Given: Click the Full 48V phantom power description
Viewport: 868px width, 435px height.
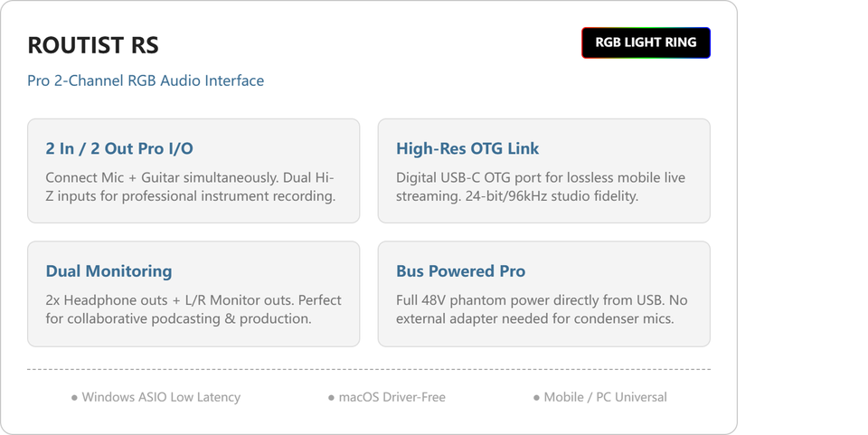Looking at the screenshot, I should pos(542,309).
